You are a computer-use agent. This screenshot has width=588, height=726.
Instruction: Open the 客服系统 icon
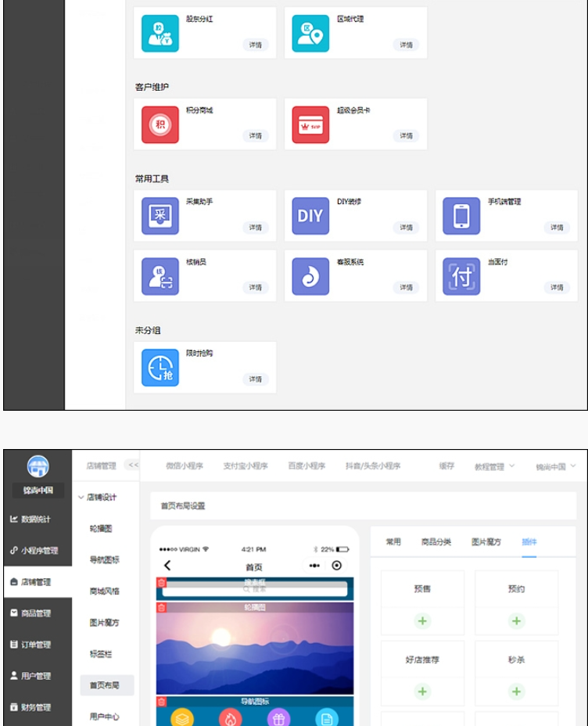310,276
